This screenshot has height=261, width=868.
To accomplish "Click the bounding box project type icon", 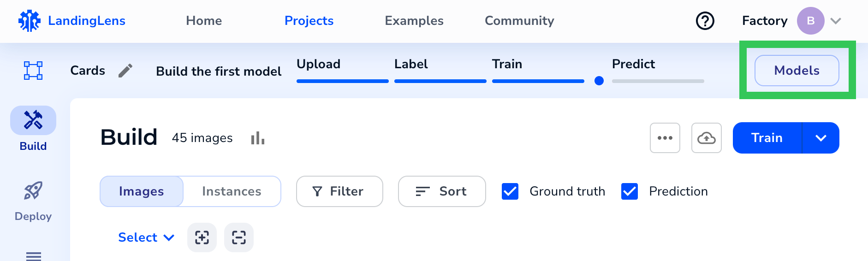I will pos(33,71).
